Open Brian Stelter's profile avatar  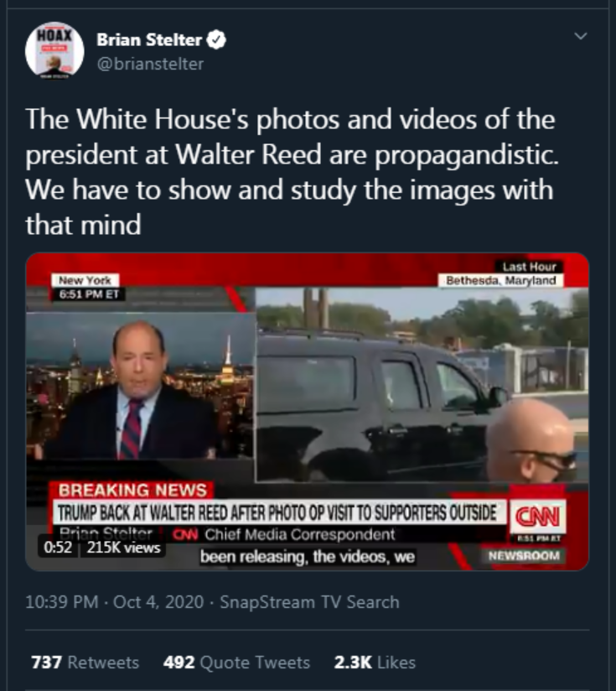click(54, 50)
